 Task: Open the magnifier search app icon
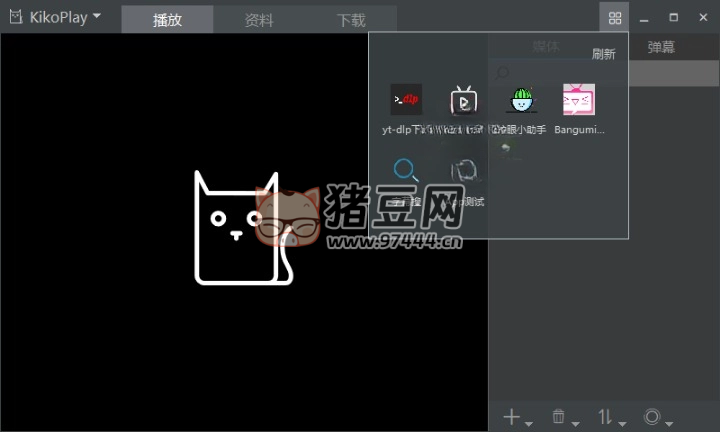click(406, 171)
